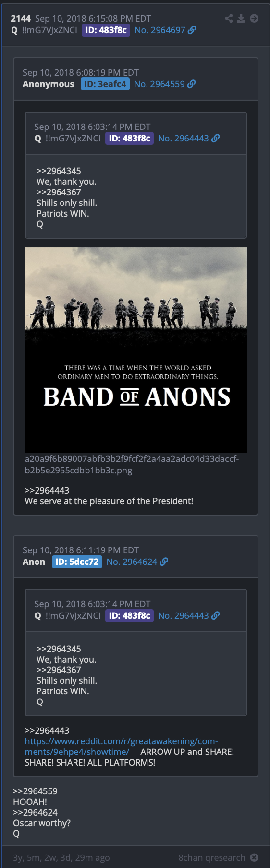Open post number link No. 2964624
Viewport: 270px width, 868px height.
[132, 562]
